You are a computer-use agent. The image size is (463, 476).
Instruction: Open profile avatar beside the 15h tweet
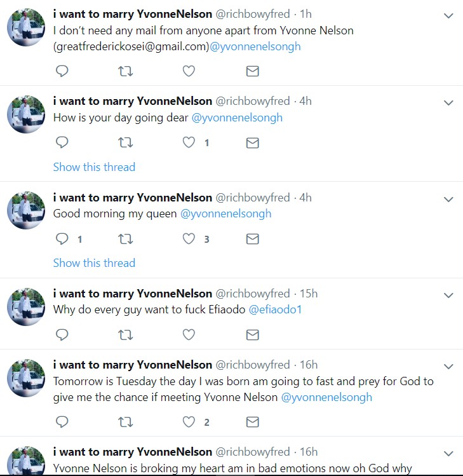click(x=26, y=306)
